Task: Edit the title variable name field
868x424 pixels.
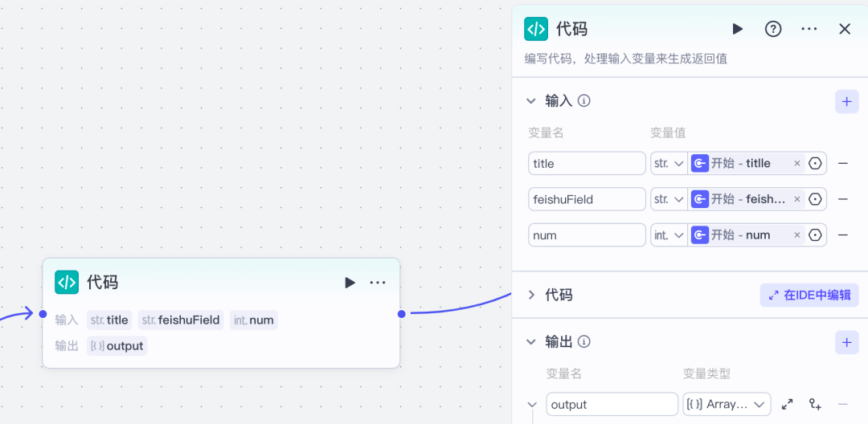Action: point(587,164)
